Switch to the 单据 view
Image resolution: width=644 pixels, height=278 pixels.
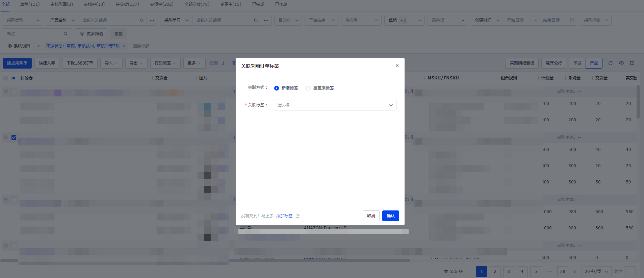pyautogui.click(x=577, y=63)
